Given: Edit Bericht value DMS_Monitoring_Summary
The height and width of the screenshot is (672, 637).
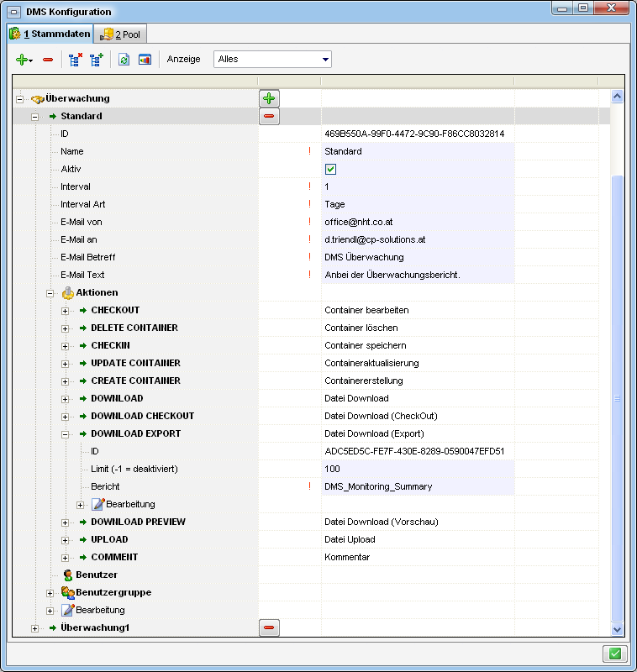Looking at the screenshot, I should 418,486.
